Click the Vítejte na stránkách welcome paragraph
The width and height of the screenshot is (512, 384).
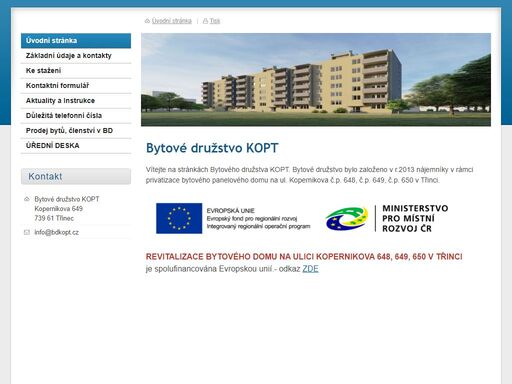click(309, 175)
